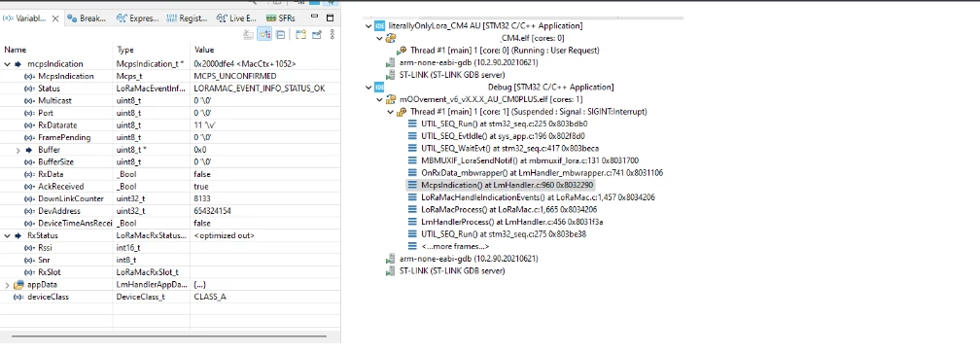Click DevAddress value 654324154
980x354 pixels.
(213, 211)
